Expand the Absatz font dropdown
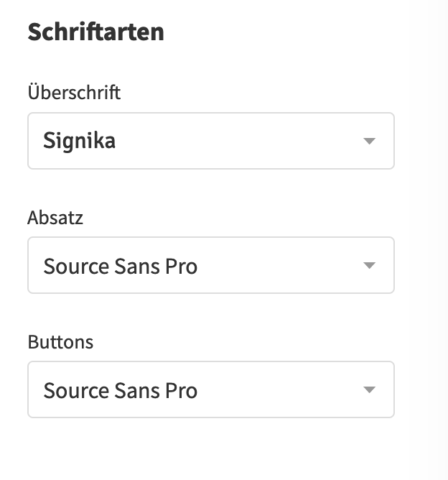448x480 pixels. pos(210,265)
